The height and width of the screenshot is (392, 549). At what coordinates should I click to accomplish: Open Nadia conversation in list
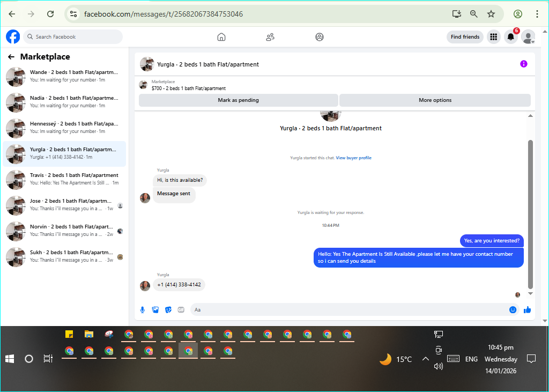coord(64,102)
